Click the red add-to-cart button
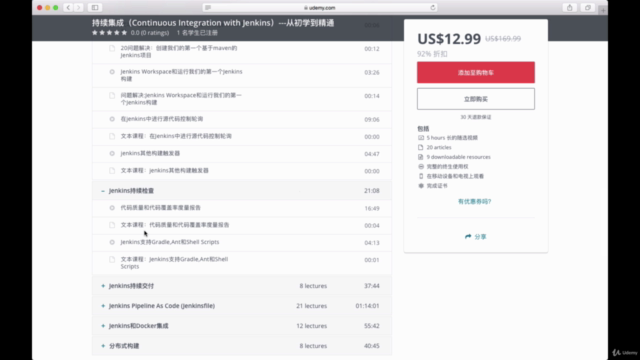 (476, 72)
